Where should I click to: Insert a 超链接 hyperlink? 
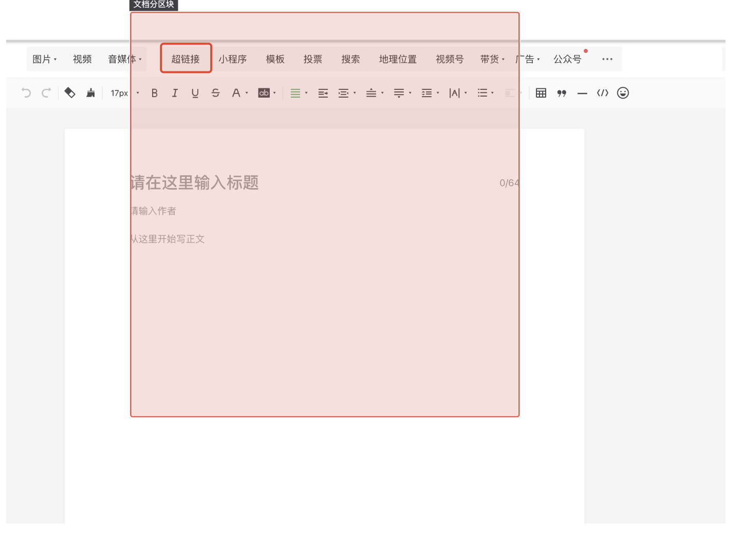(x=185, y=59)
